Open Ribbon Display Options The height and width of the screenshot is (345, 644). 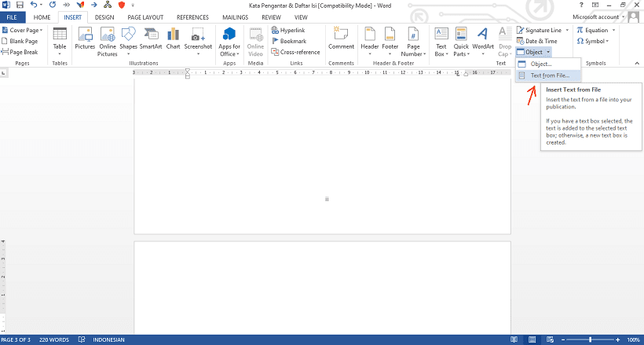(x=595, y=5)
